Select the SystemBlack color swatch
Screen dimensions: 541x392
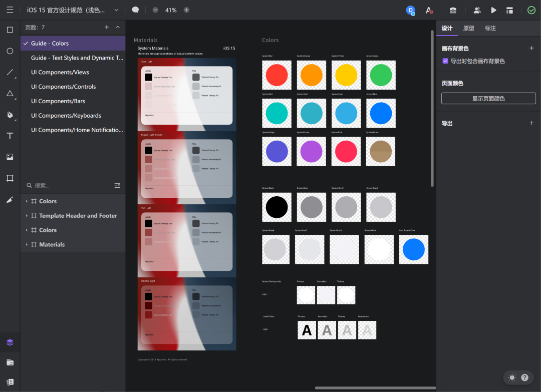(x=277, y=207)
